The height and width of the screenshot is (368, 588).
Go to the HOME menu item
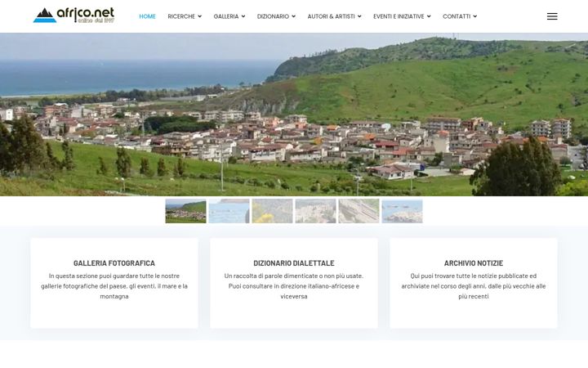coord(147,16)
